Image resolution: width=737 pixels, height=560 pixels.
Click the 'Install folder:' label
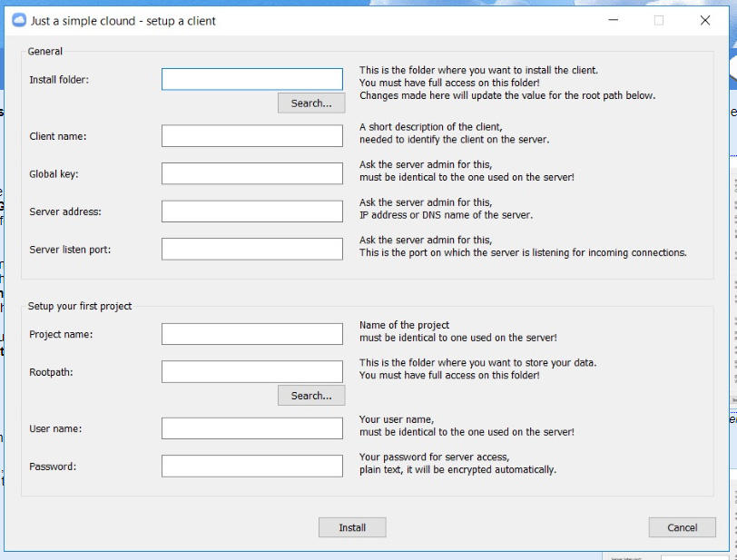tap(59, 80)
